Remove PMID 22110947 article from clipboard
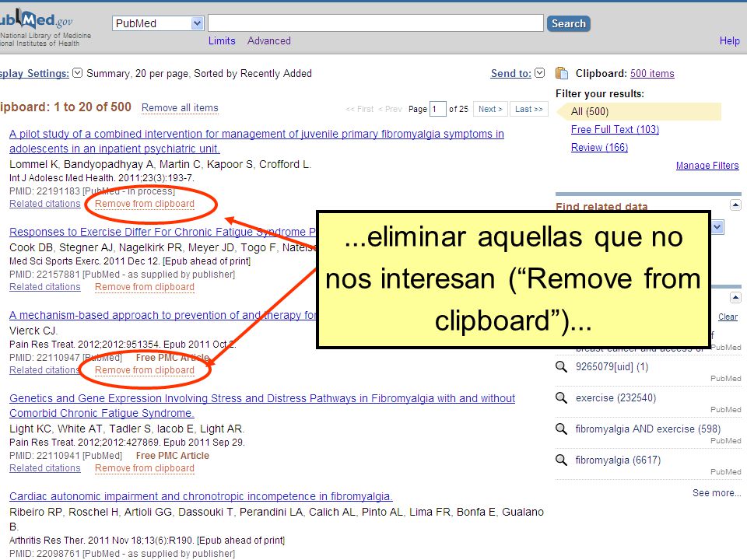This screenshot has height=560, width=747. point(145,370)
